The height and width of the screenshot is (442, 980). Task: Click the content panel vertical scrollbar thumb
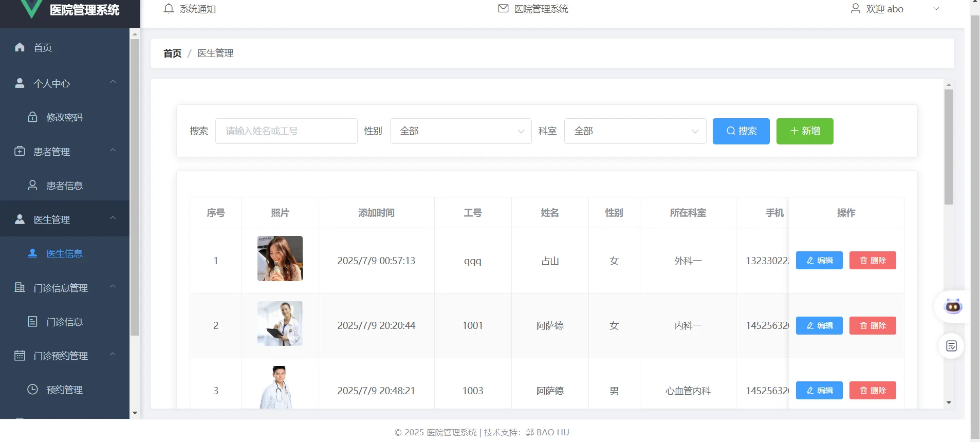(x=949, y=147)
